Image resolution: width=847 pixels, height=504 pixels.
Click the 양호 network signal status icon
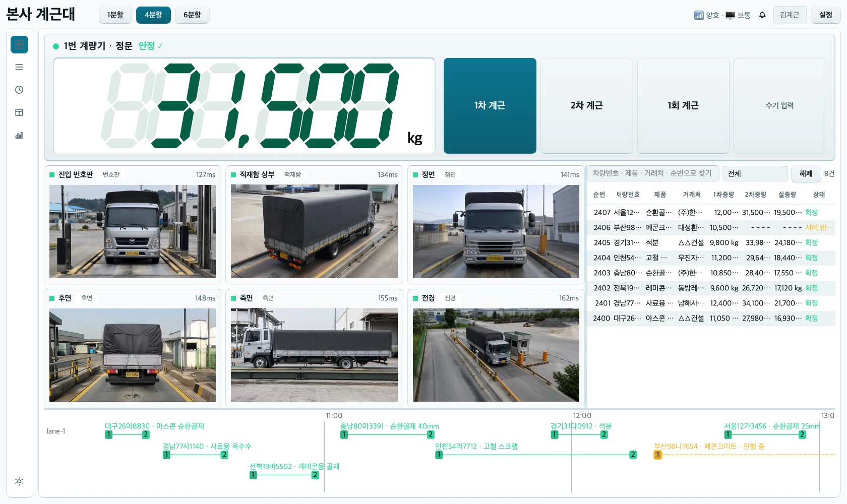point(699,15)
